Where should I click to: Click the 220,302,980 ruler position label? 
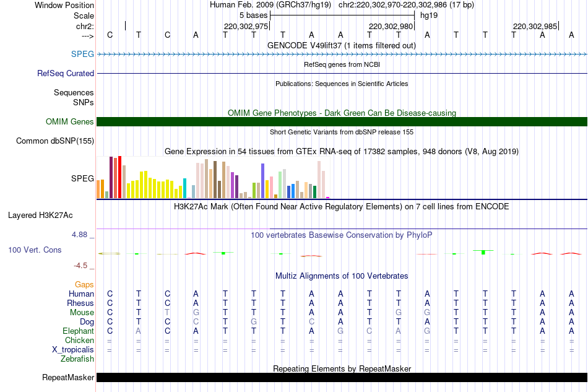coord(391,26)
